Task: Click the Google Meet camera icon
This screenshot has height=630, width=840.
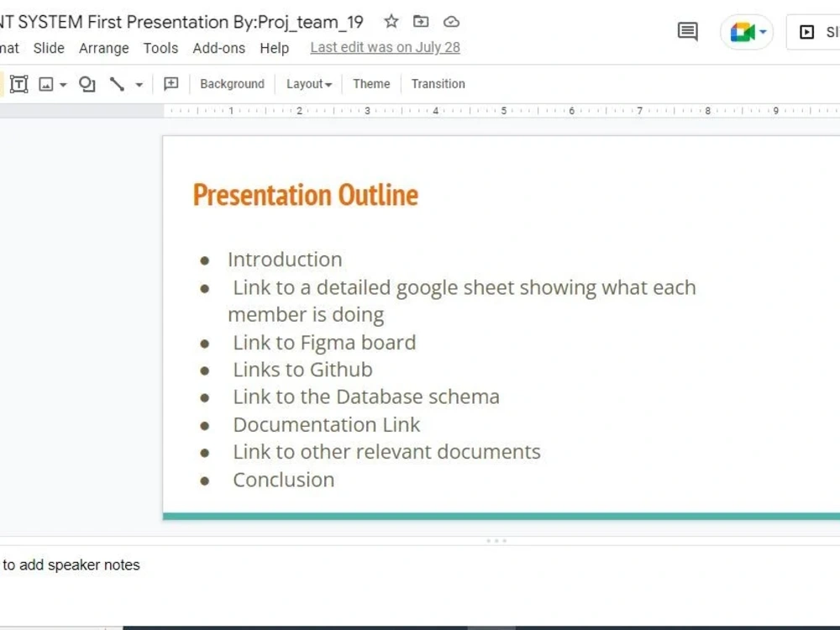Action: click(x=742, y=32)
